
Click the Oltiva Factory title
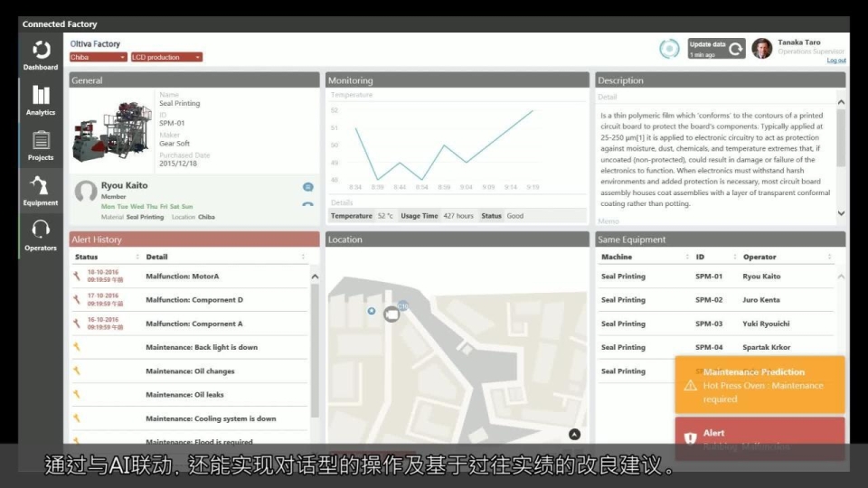click(x=95, y=43)
